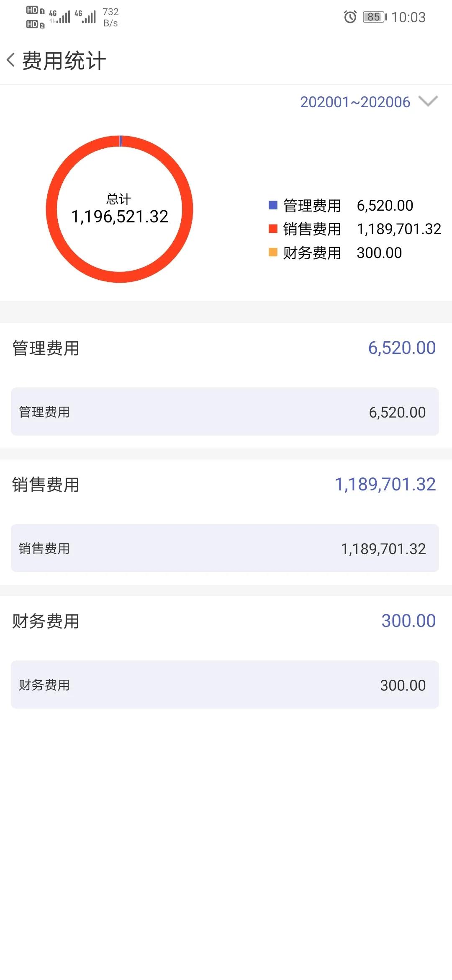Tap the 总计 total in chart center
The width and height of the screenshot is (452, 980).
[120, 209]
